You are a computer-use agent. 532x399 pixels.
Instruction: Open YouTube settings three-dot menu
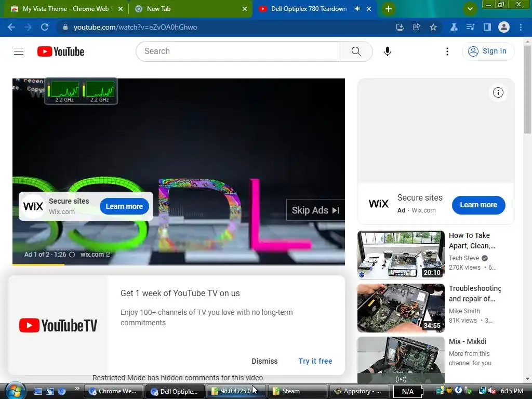(447, 51)
